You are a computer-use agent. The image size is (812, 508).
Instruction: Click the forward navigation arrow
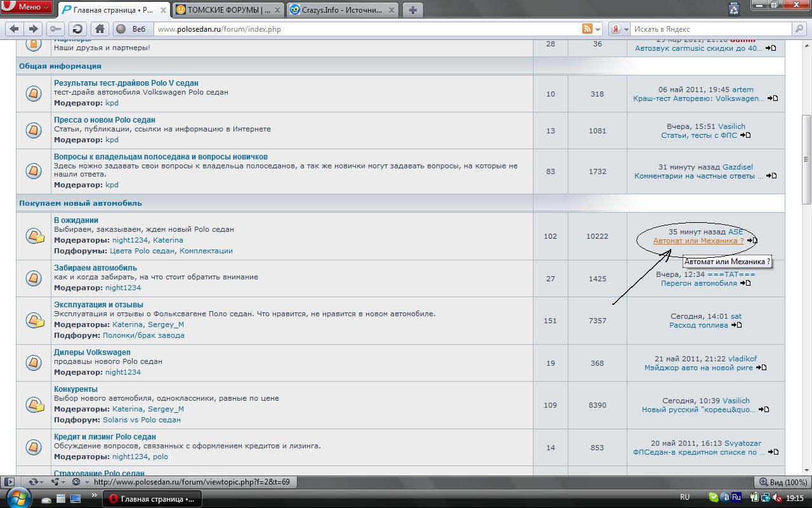click(x=34, y=29)
